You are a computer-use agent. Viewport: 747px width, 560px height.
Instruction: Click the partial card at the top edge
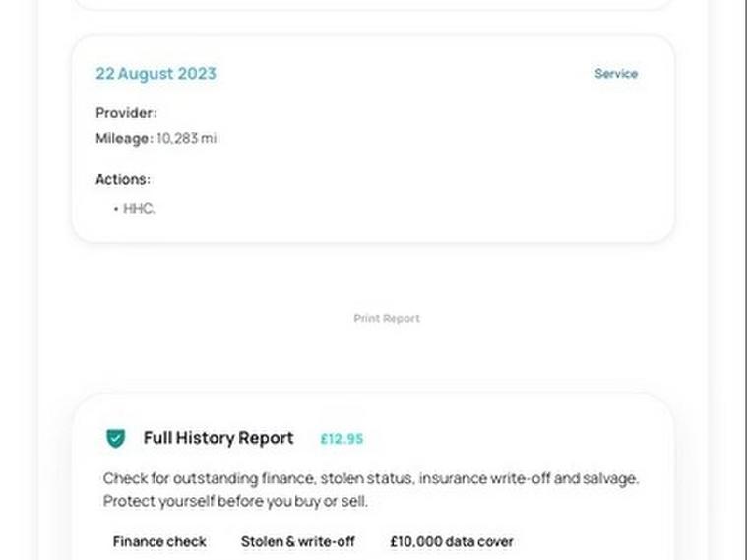click(x=372, y=4)
